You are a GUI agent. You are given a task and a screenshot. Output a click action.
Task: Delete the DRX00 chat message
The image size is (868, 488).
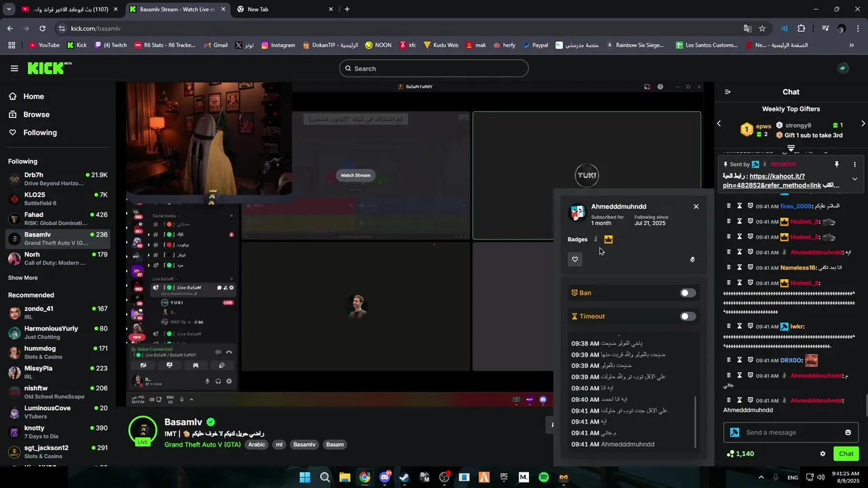(729, 361)
